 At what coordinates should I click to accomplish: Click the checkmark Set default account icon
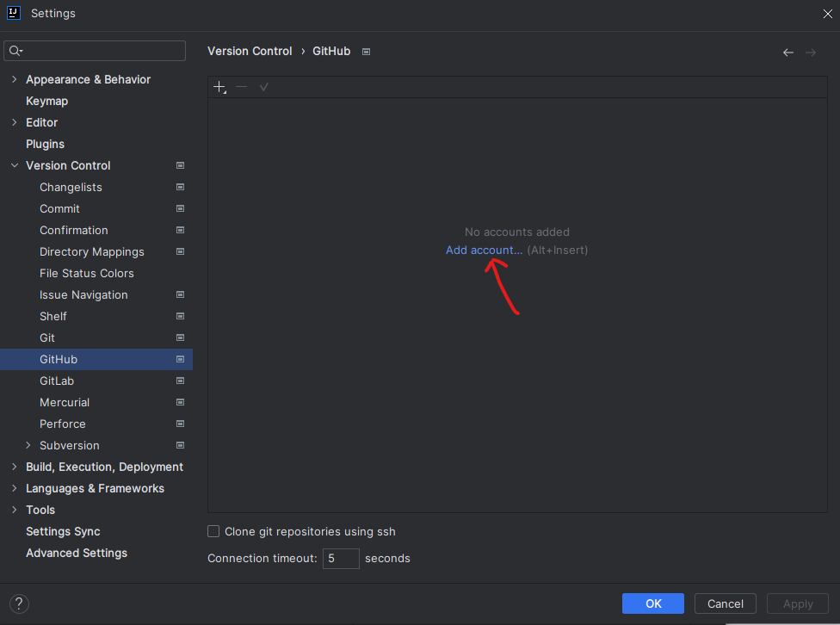pos(263,87)
